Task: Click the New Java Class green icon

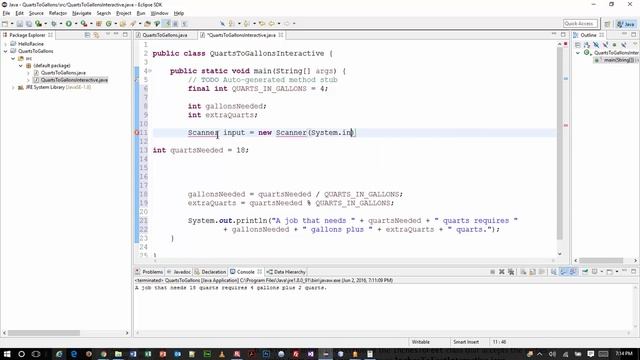Action: (x=109, y=24)
